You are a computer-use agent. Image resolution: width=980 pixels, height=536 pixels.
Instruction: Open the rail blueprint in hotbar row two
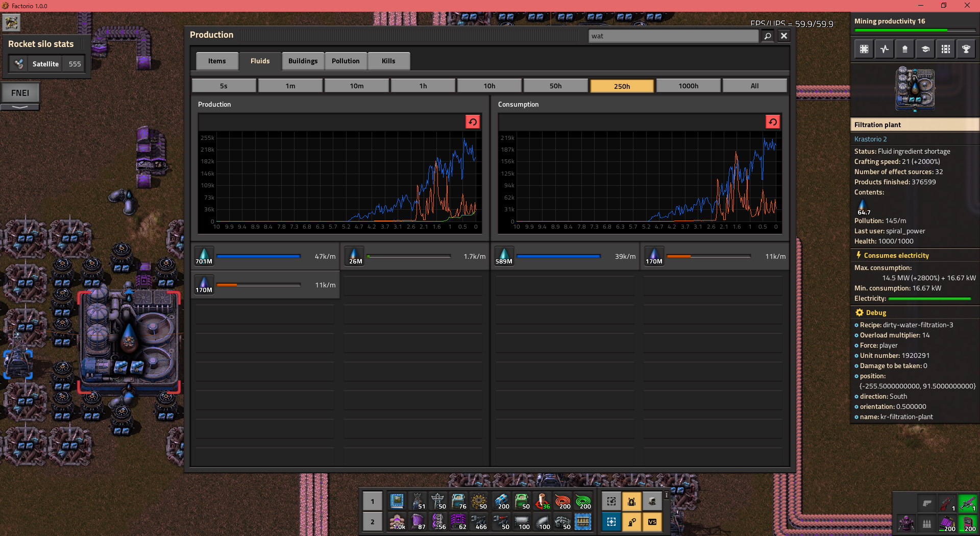pyautogui.click(x=583, y=522)
